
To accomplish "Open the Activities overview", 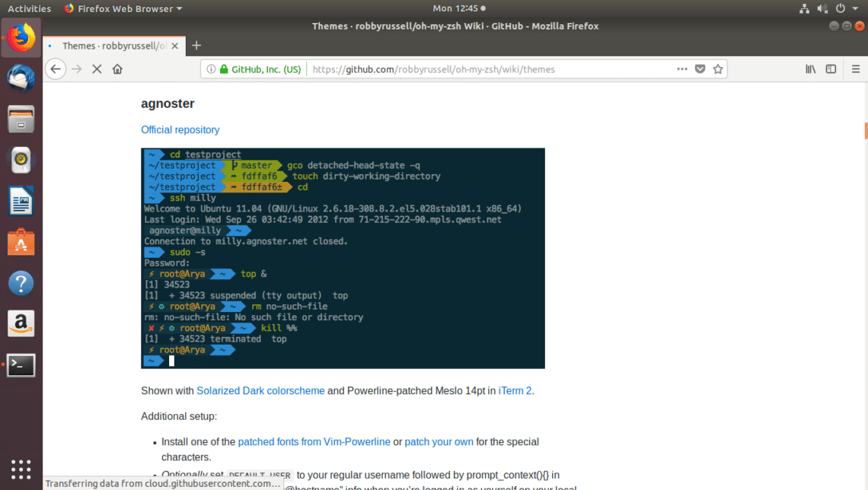I will pos(29,8).
